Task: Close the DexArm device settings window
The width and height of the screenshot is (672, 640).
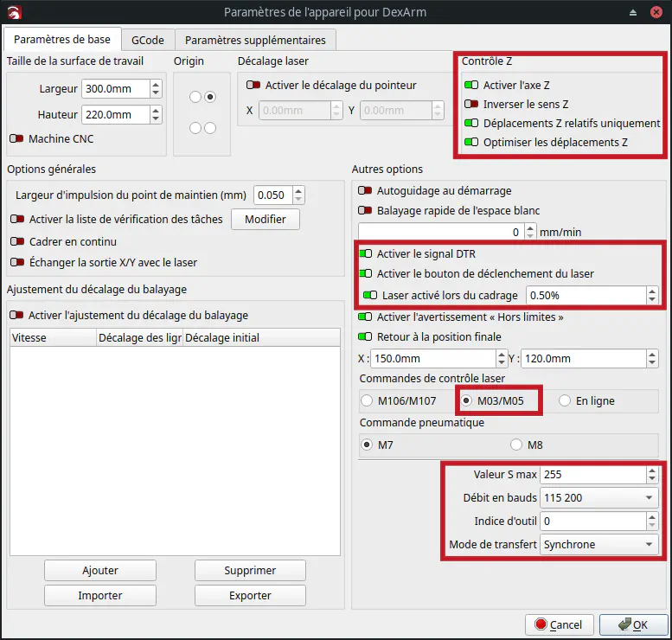Action: click(656, 12)
